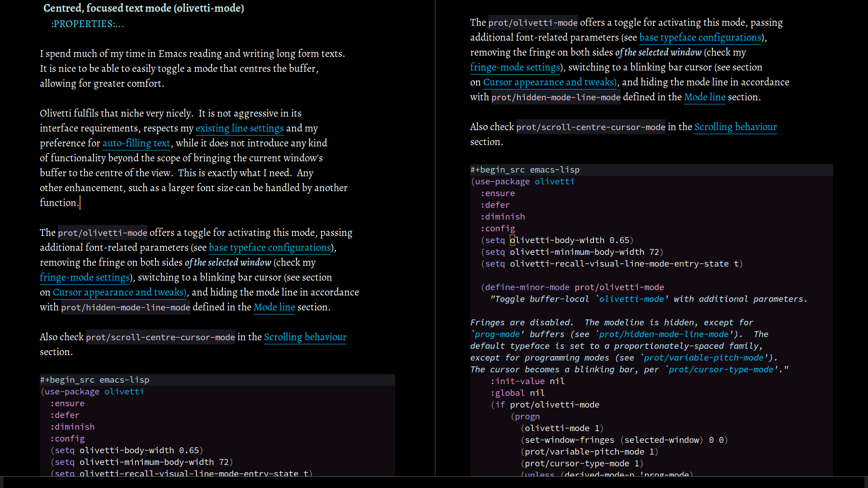This screenshot has width=868, height=488.
Task: Open the 'existing line settings' link
Action: [240, 128]
